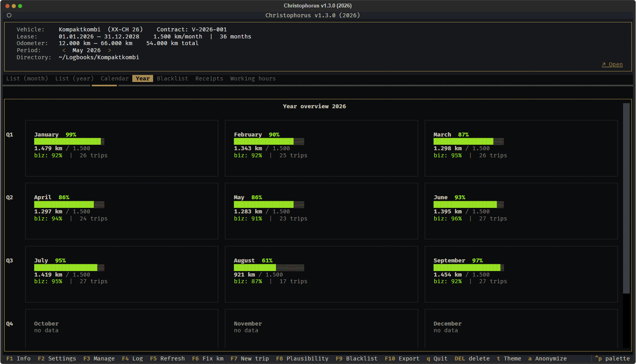This screenshot has width=636, height=364.
Task: Select May month heading
Action: point(239,197)
